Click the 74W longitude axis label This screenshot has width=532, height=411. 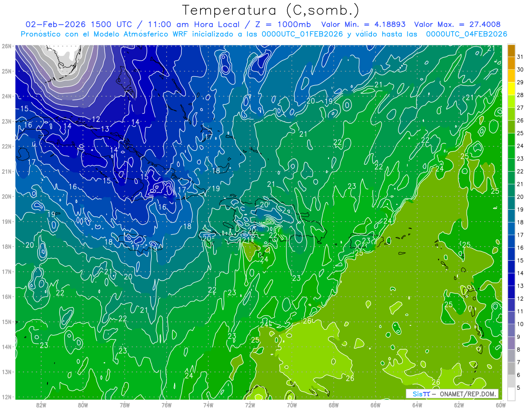coord(208,405)
